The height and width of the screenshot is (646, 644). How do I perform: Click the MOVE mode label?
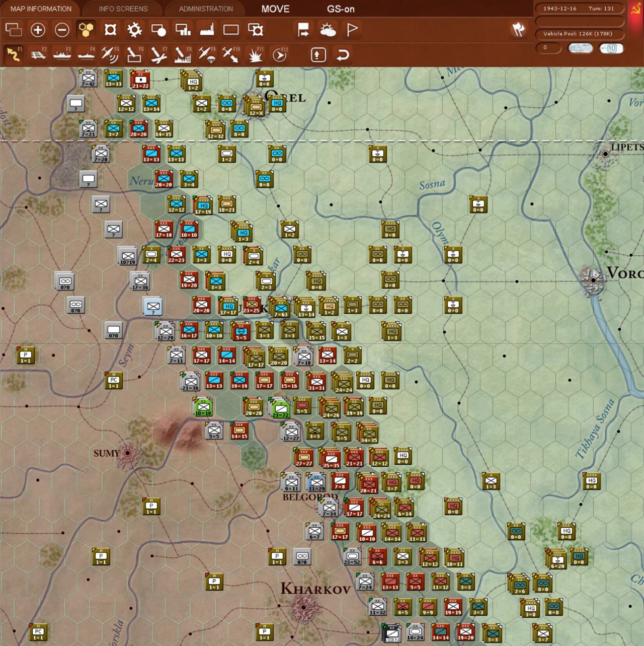[x=275, y=9]
